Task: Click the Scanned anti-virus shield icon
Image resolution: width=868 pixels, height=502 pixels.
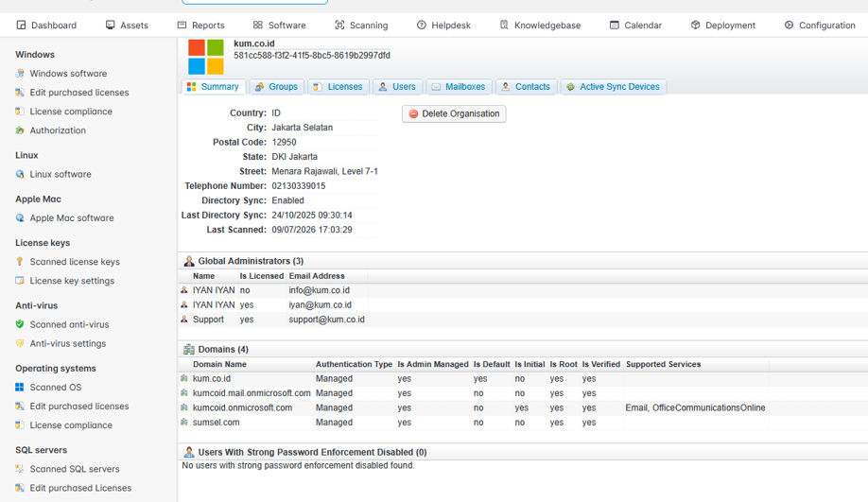Action: click(20, 324)
